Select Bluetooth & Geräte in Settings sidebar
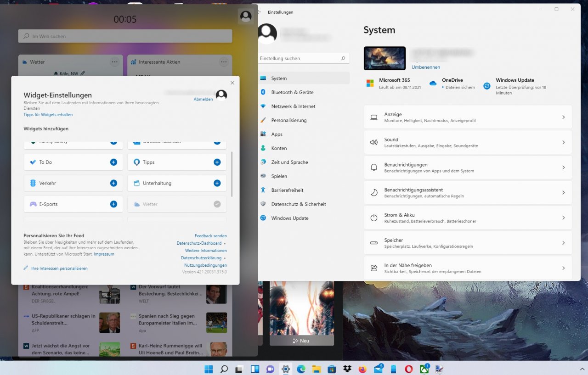The image size is (588, 375). [304, 92]
